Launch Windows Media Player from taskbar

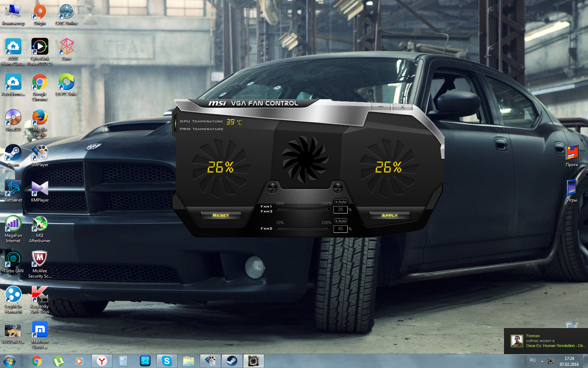point(80,361)
